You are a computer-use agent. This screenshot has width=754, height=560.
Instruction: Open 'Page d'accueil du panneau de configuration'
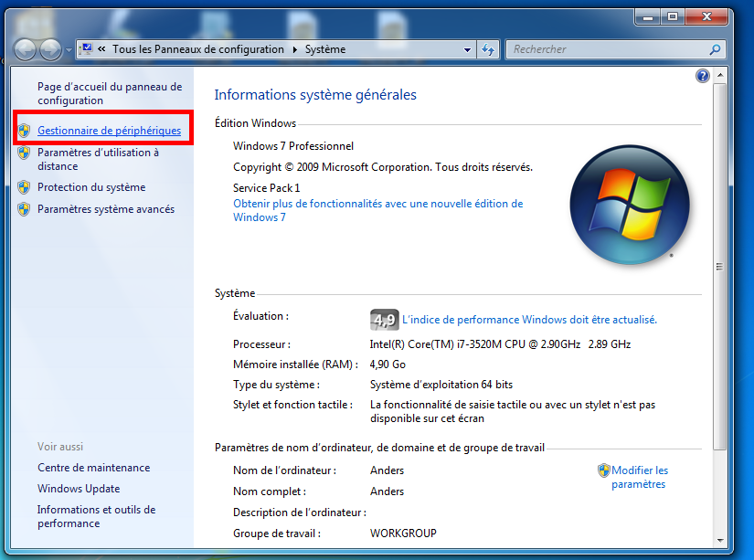[110, 93]
